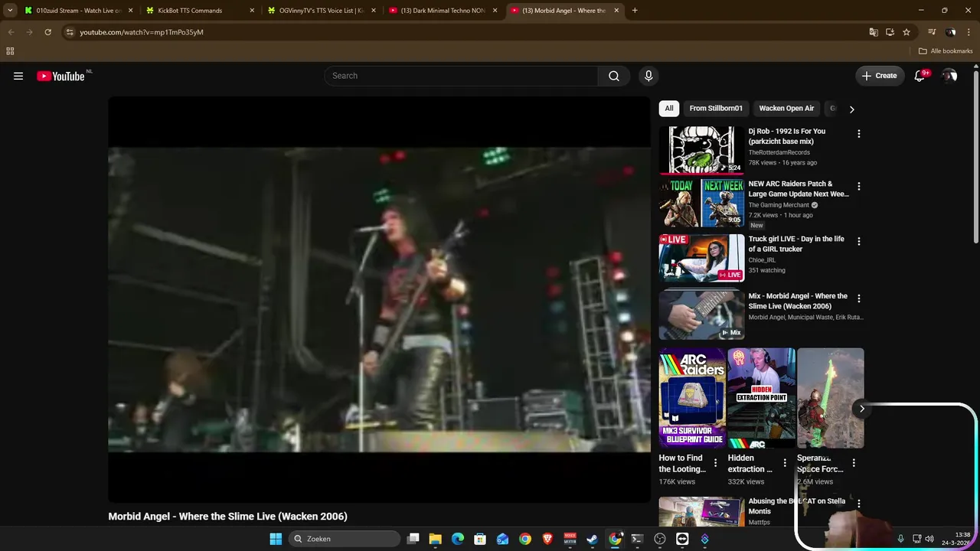This screenshot has width=980, height=551.
Task: Select the All filter chip
Action: [x=669, y=109]
